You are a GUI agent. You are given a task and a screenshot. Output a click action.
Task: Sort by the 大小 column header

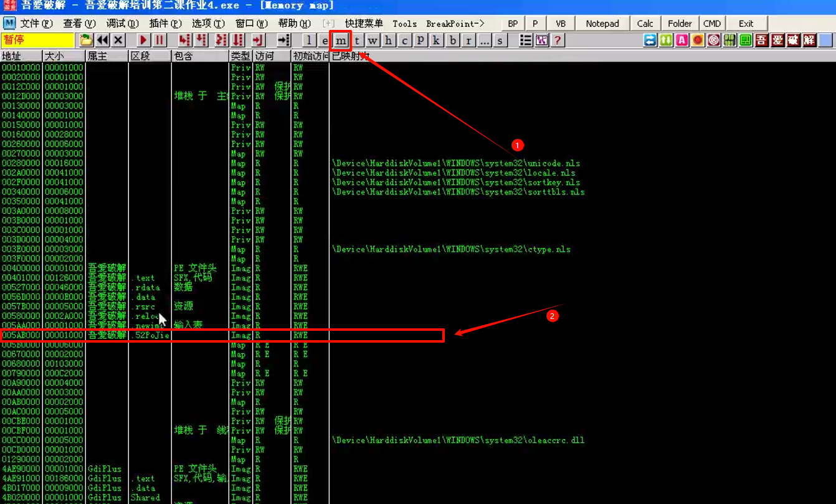[x=64, y=56]
